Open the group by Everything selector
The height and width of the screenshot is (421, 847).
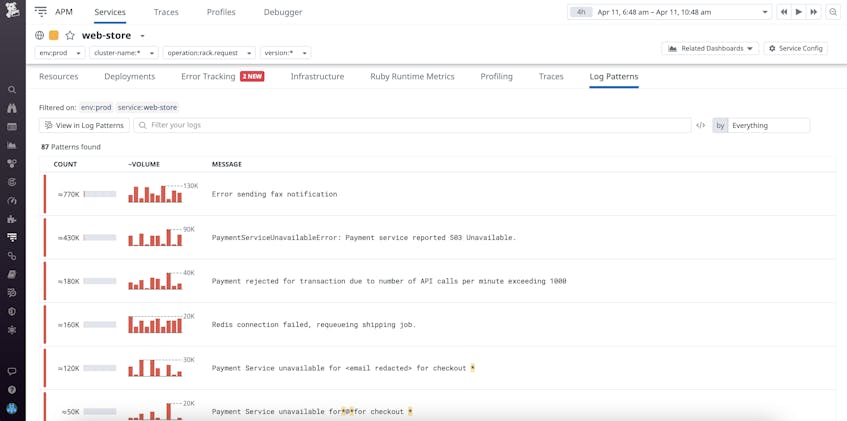761,125
